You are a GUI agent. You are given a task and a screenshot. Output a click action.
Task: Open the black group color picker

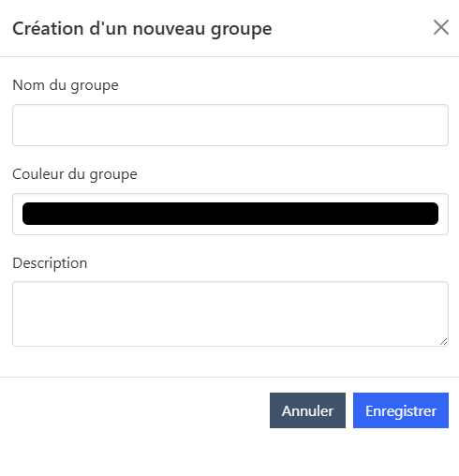pyautogui.click(x=230, y=214)
